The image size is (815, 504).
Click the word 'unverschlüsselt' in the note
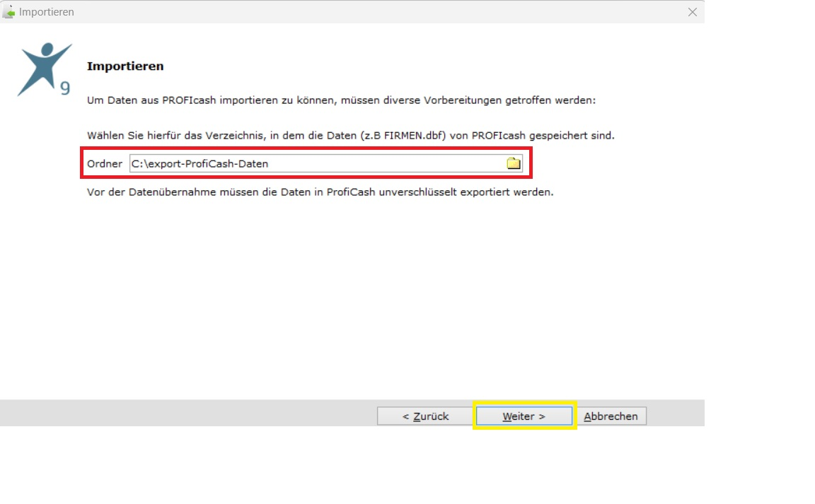pos(417,192)
